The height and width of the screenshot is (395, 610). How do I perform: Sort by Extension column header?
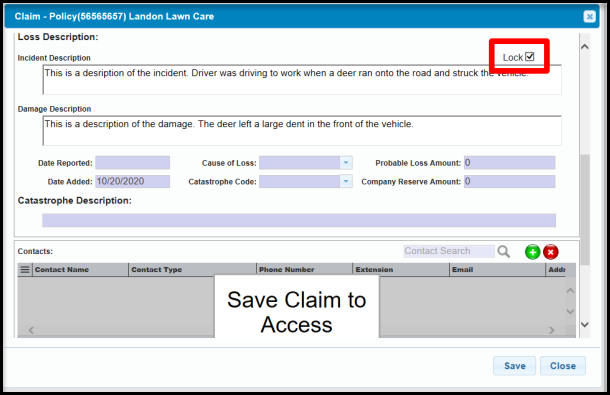pos(401,269)
